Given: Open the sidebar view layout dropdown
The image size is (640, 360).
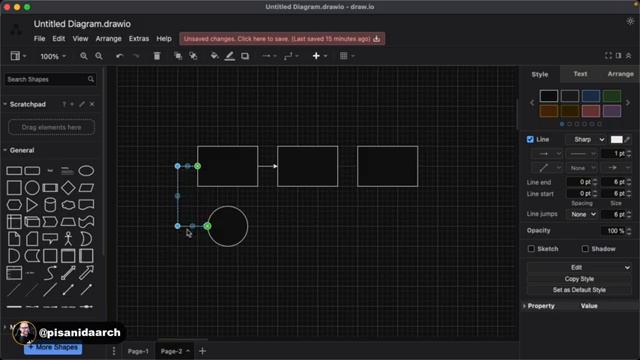Looking at the screenshot, I should 18,56.
